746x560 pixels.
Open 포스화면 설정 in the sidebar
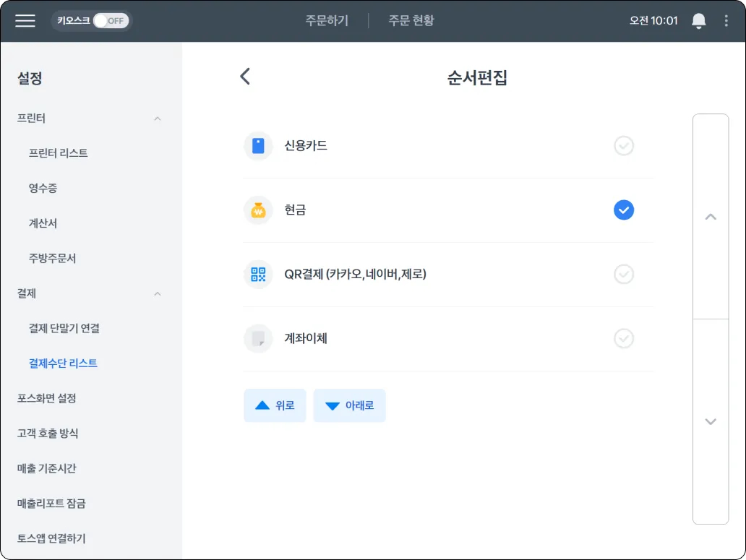[46, 398]
